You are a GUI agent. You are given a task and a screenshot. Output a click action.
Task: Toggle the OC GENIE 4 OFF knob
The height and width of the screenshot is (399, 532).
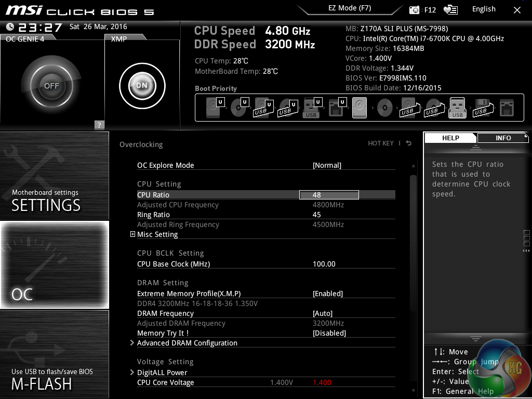click(x=51, y=86)
